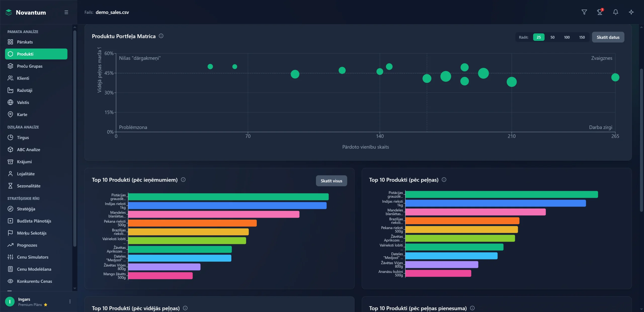Click the rightmost bubble in portfolio matrix
This screenshot has height=312, width=644.
pos(615,77)
